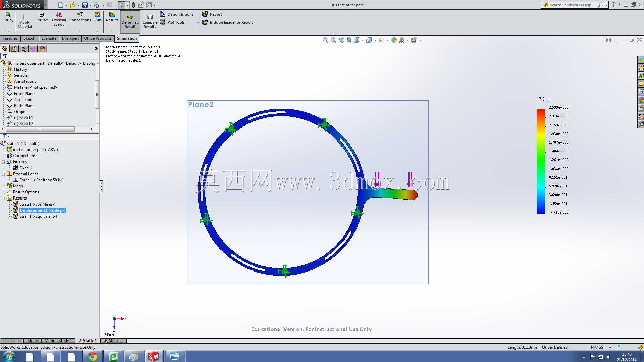Open the Fixtures tool
The width and height of the screenshot is (644, 362).
click(42, 17)
